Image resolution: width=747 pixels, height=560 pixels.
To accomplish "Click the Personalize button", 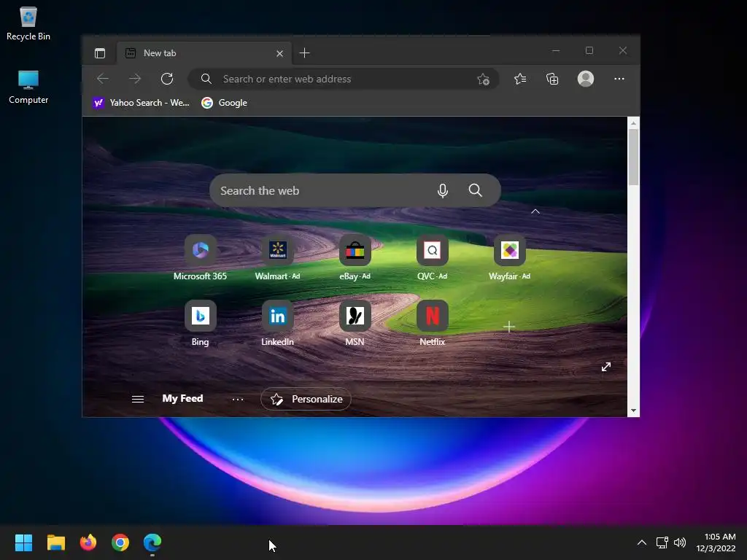I will tap(306, 399).
